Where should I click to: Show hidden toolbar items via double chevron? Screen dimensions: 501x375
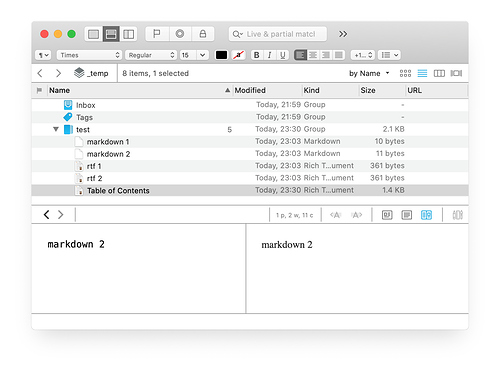(x=343, y=34)
